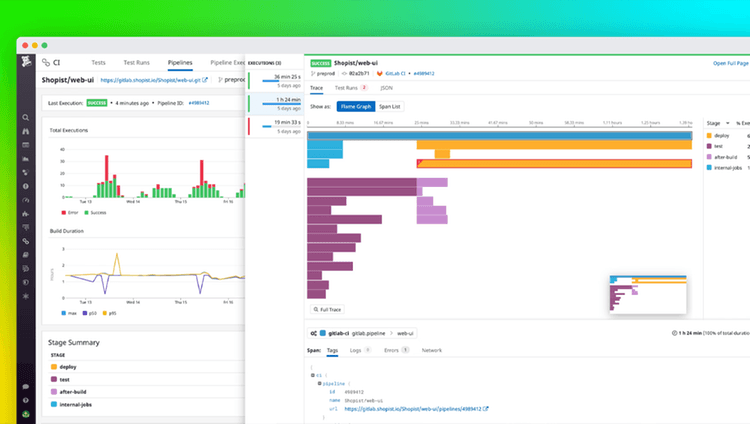Open the Stage dropdown arrow in the legend
This screenshot has width=750, height=424.
[x=728, y=123]
